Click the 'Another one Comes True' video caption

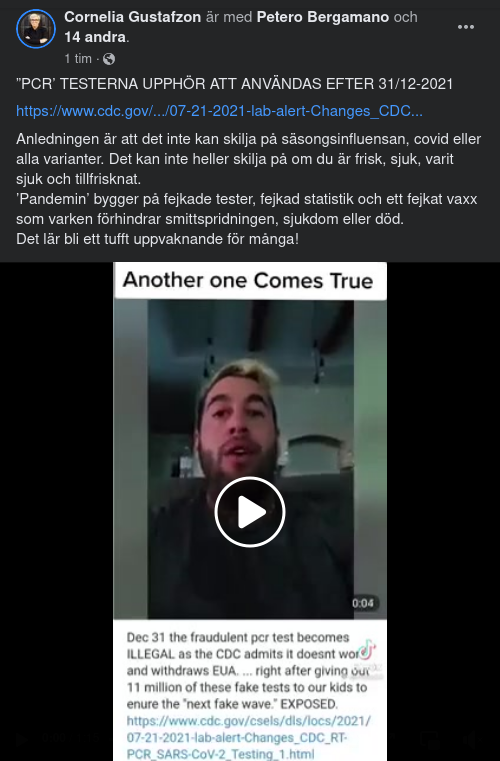pos(248,281)
